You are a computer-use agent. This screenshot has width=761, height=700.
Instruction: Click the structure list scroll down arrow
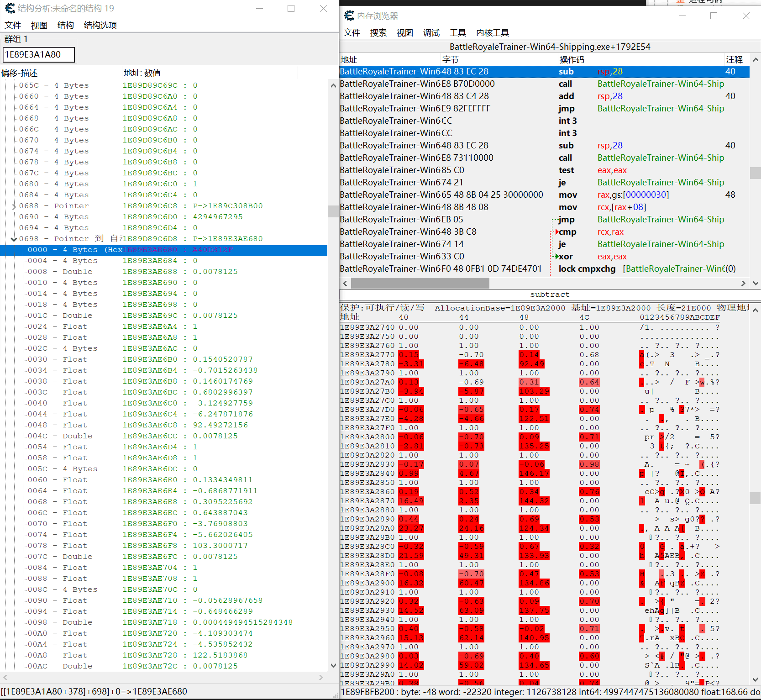(x=333, y=666)
